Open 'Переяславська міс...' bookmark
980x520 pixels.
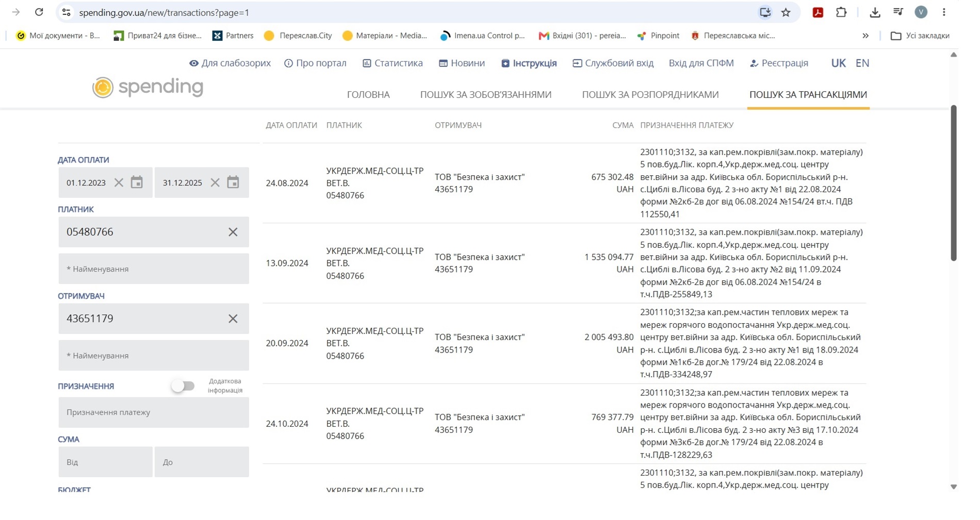coord(733,36)
